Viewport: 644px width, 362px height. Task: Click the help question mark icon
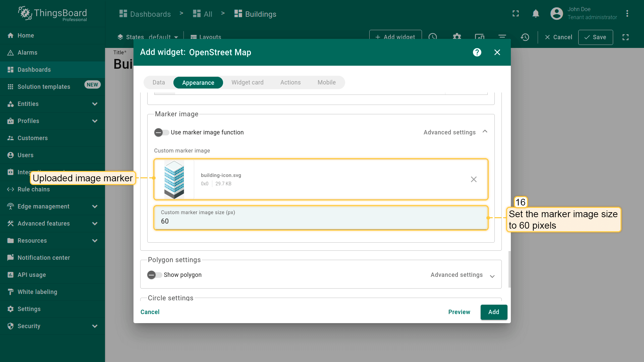tap(477, 52)
